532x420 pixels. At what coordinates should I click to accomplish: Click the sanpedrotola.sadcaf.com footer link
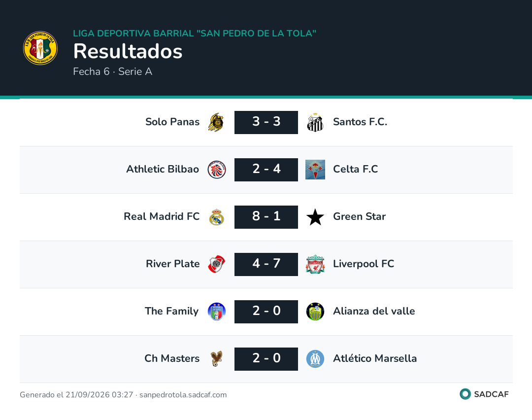coord(183,394)
